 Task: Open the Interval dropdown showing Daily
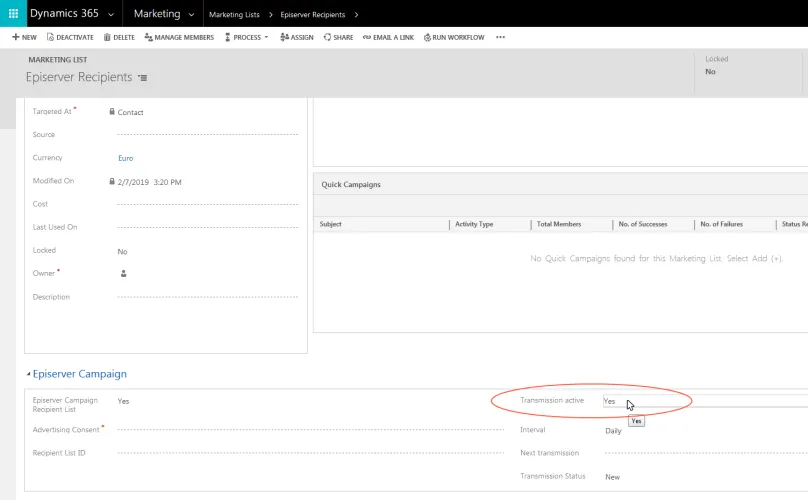[x=613, y=431]
